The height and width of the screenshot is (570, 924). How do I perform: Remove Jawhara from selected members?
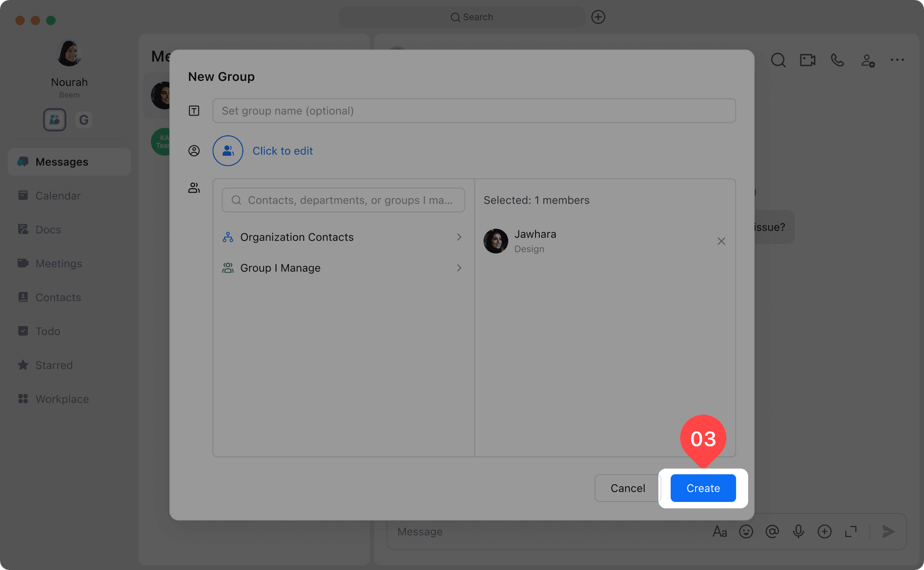point(721,241)
